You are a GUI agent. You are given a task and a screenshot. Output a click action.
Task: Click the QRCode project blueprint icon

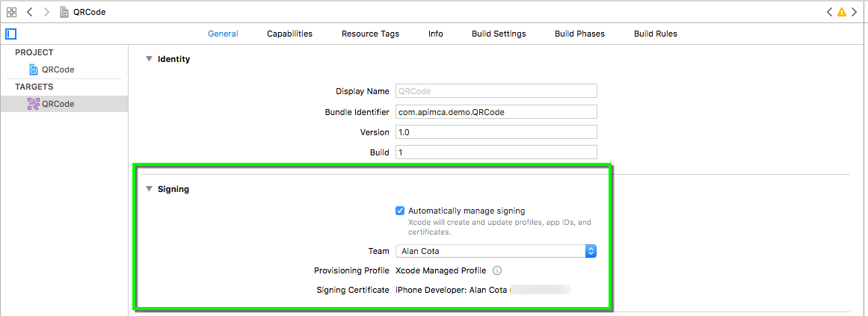click(x=33, y=69)
